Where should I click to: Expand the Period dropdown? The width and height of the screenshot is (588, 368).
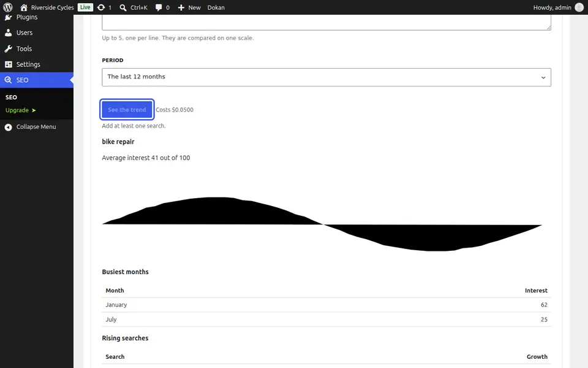(x=326, y=77)
